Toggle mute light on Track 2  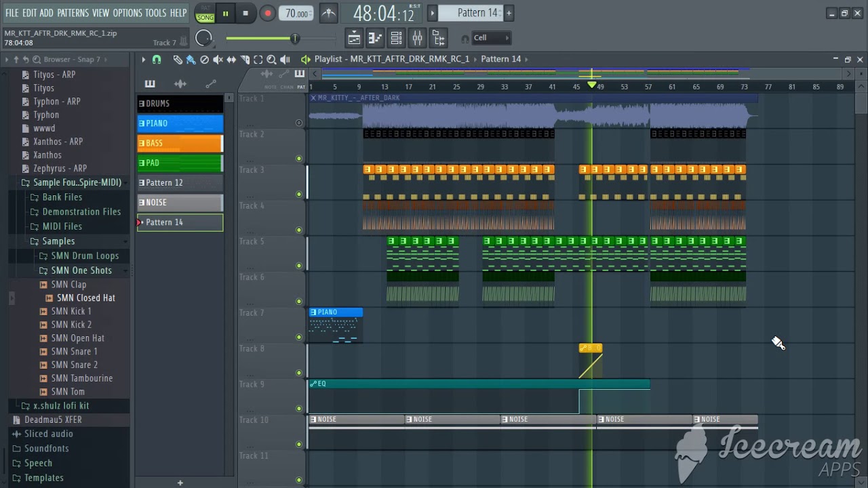click(x=299, y=159)
